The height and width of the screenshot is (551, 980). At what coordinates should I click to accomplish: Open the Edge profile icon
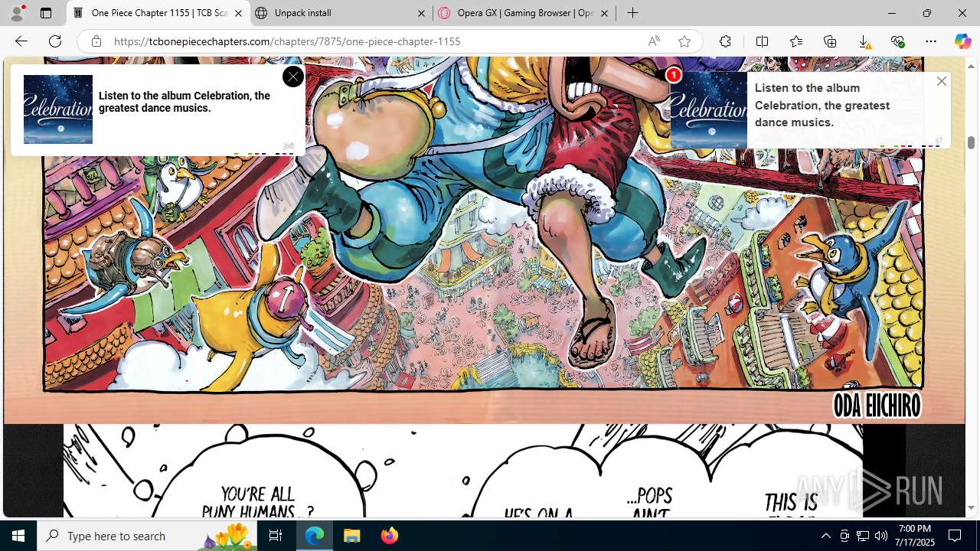pos(17,13)
